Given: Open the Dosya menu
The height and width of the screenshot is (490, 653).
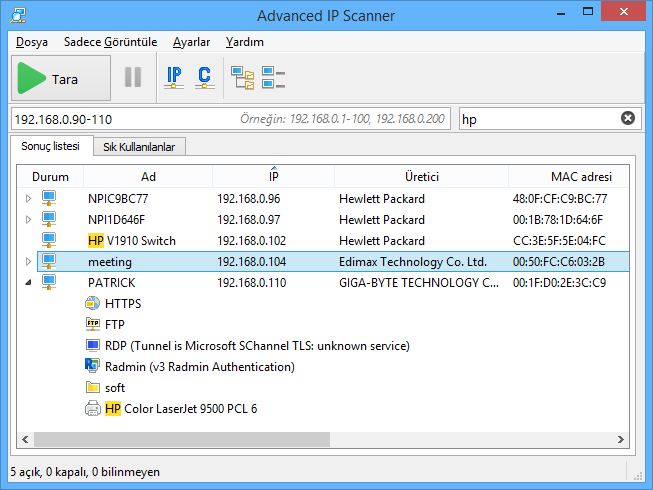Looking at the screenshot, I should coord(31,42).
